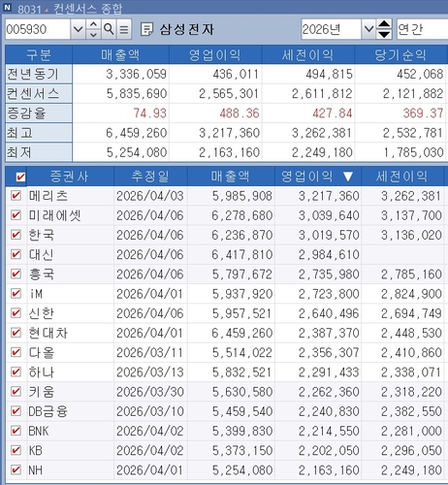The height and width of the screenshot is (485, 448).
Task: Click 대신 estimate date 2026/04/06
Action: pyautogui.click(x=150, y=255)
